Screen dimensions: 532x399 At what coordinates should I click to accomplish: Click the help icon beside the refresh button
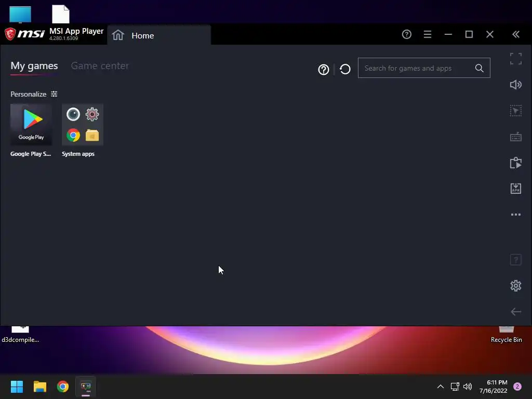click(x=323, y=70)
